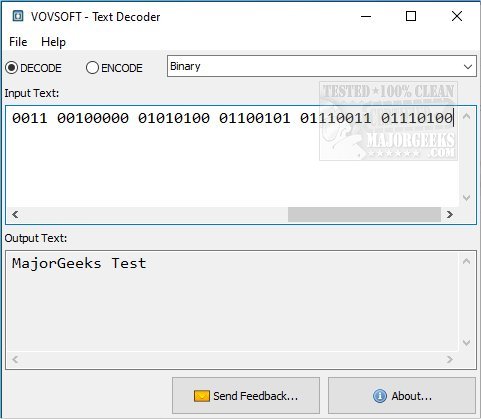The width and height of the screenshot is (481, 419).
Task: Click output text scroll up arrow
Action: 467,261
